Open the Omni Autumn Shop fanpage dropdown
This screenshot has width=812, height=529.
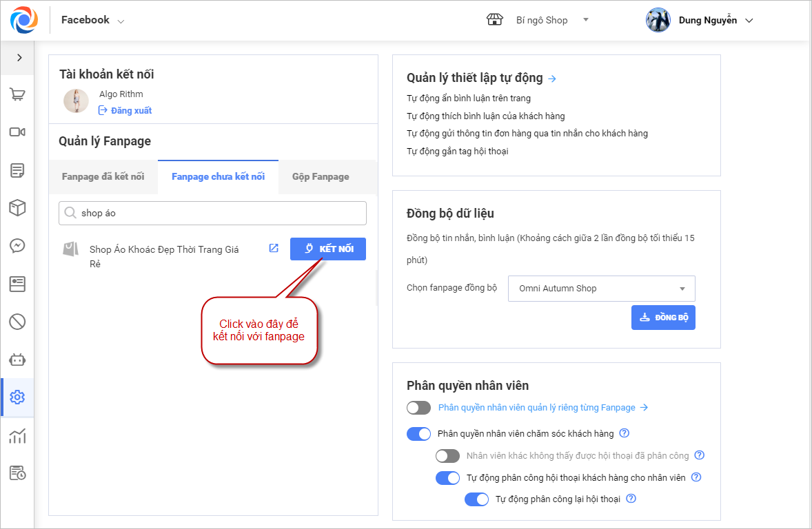(601, 289)
